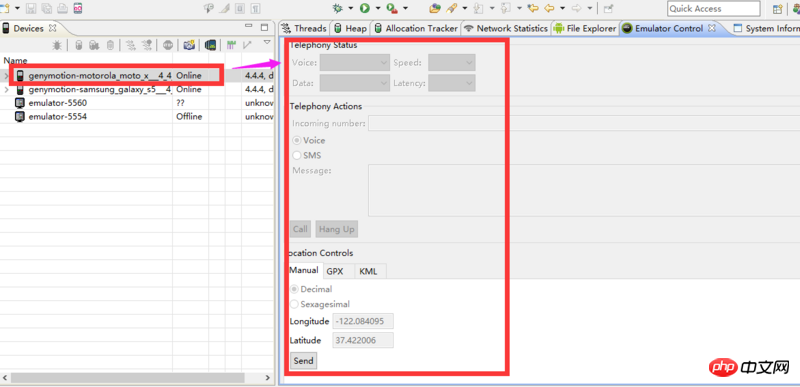Click the Print icon in main toolbar
The image size is (800, 387).
[x=62, y=8]
